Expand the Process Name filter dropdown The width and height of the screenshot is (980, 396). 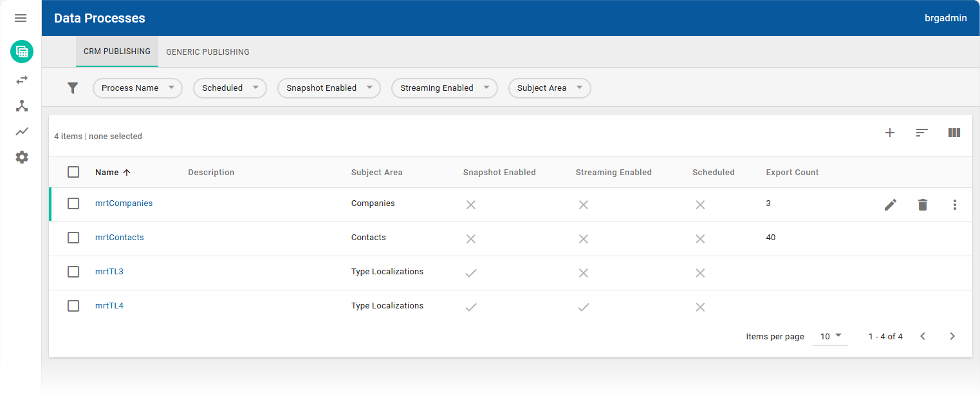pos(138,88)
